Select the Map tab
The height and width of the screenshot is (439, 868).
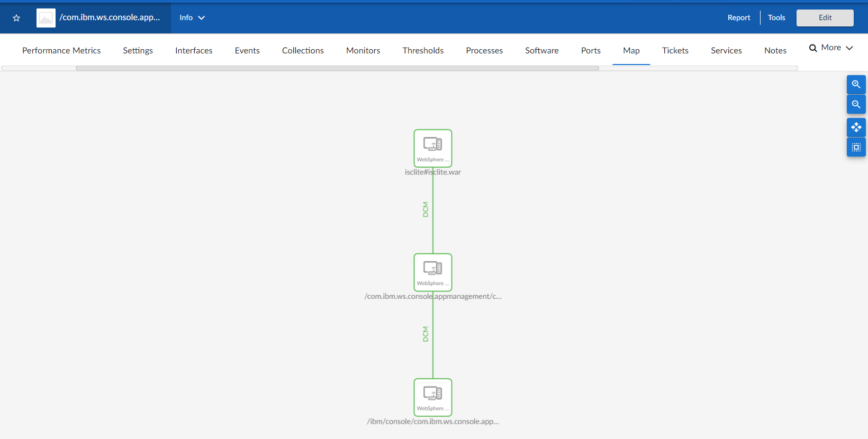631,51
